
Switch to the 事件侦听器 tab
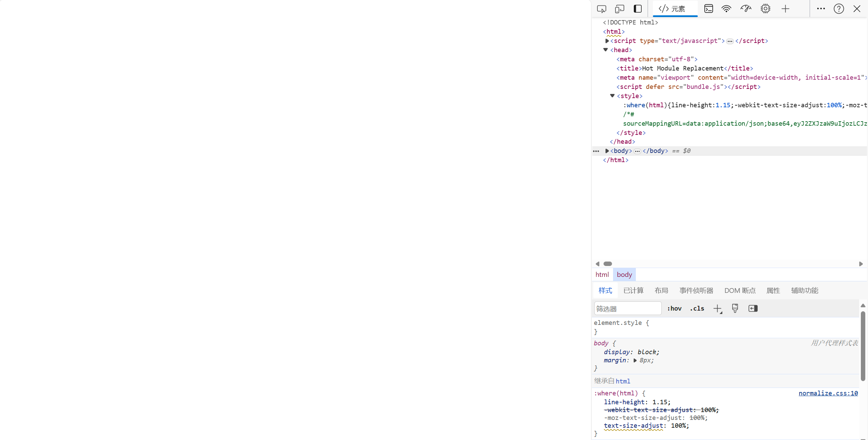click(696, 290)
